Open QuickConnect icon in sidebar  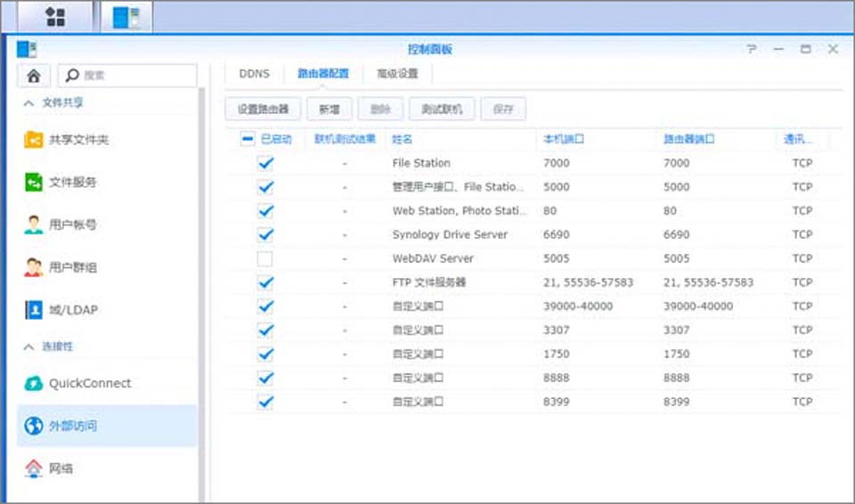pos(34,383)
